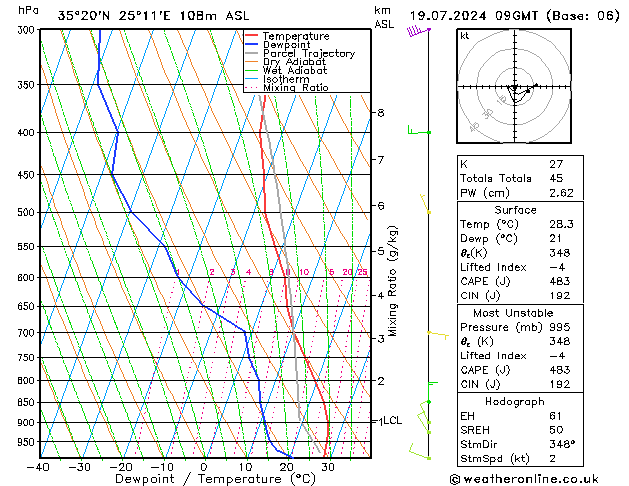Click the 'hPa' pressure axis unit label
Image resolution: width=629 pixels, height=486 pixels.
(28, 10)
